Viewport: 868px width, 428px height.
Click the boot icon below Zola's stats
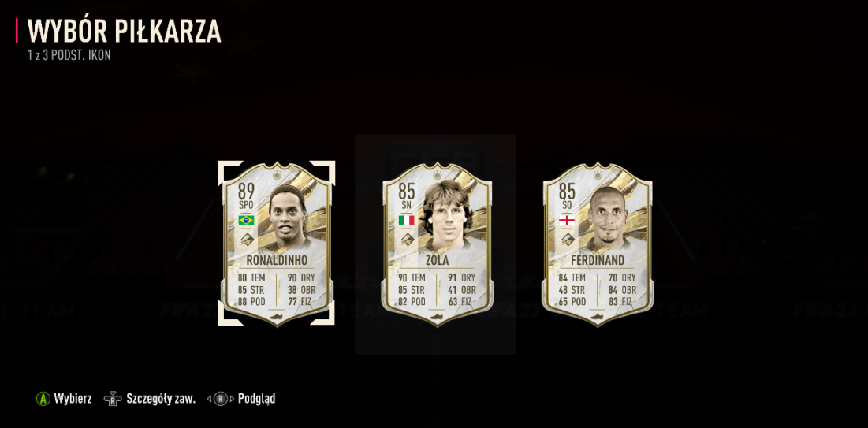[438, 315]
